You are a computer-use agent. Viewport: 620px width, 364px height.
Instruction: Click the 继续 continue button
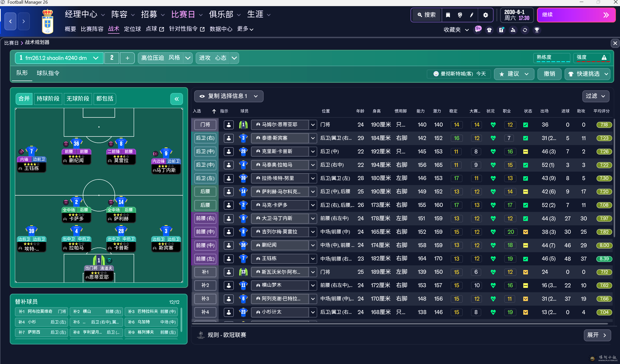pyautogui.click(x=576, y=15)
